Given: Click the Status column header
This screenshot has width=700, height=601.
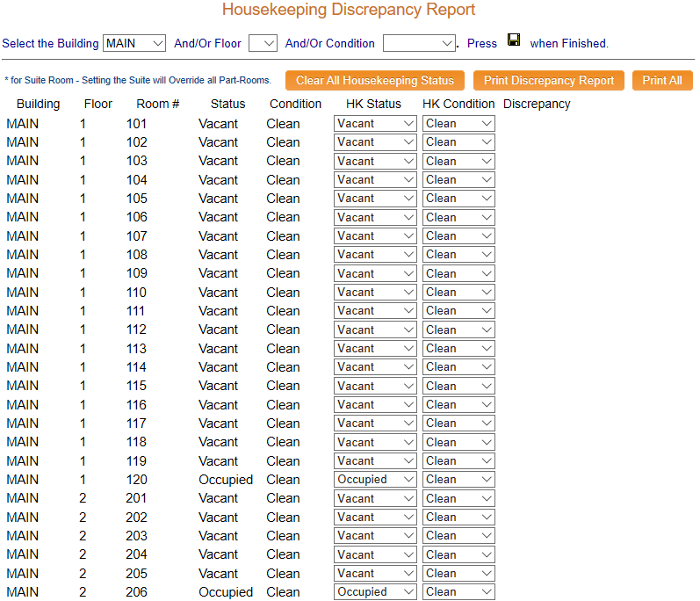Looking at the screenshot, I should click(x=228, y=104).
